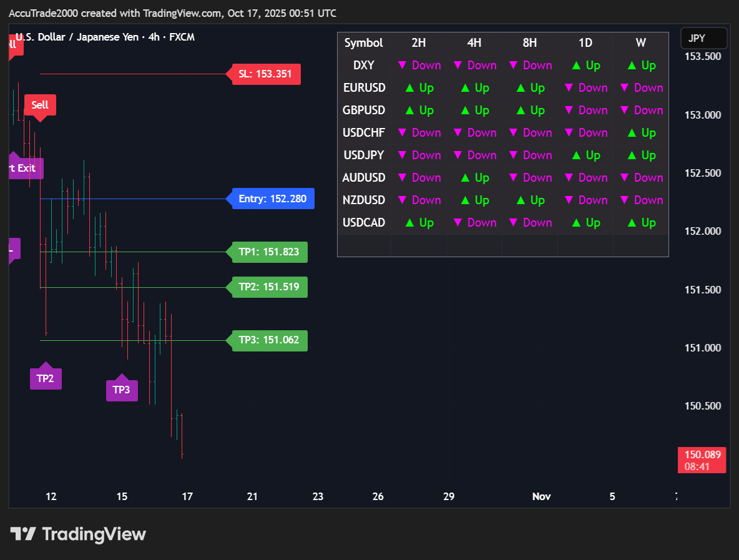Screen dimensions: 739x560
Task: Click the Nov label on the time axis
Action: pyautogui.click(x=541, y=496)
